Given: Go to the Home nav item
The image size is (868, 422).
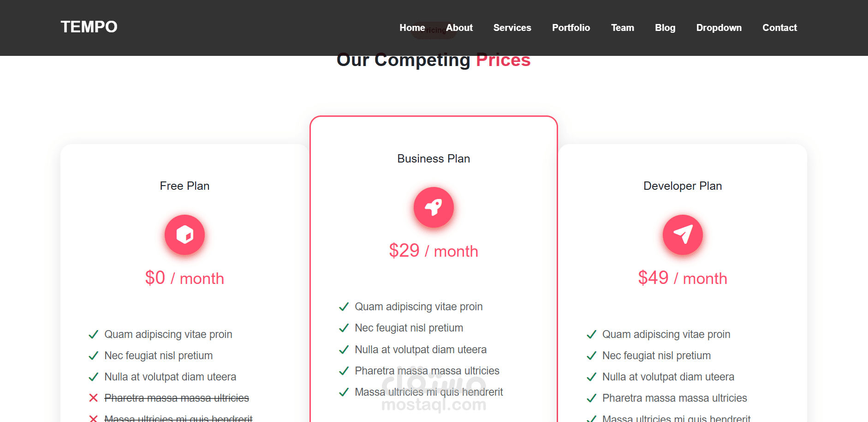Looking at the screenshot, I should click(x=412, y=28).
